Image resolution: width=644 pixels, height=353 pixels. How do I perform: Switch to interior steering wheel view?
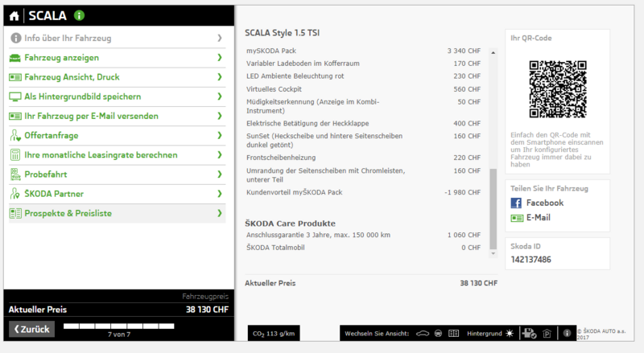coord(438,334)
